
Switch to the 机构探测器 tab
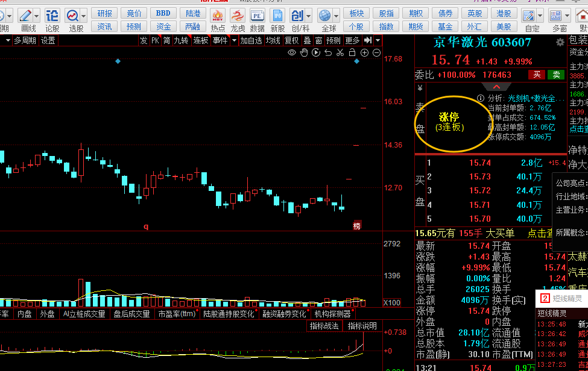click(x=333, y=314)
